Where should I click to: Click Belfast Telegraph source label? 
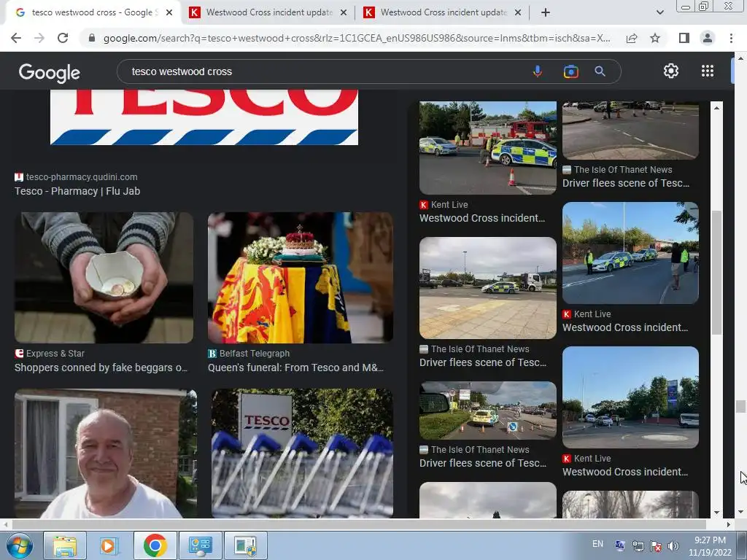click(x=255, y=354)
